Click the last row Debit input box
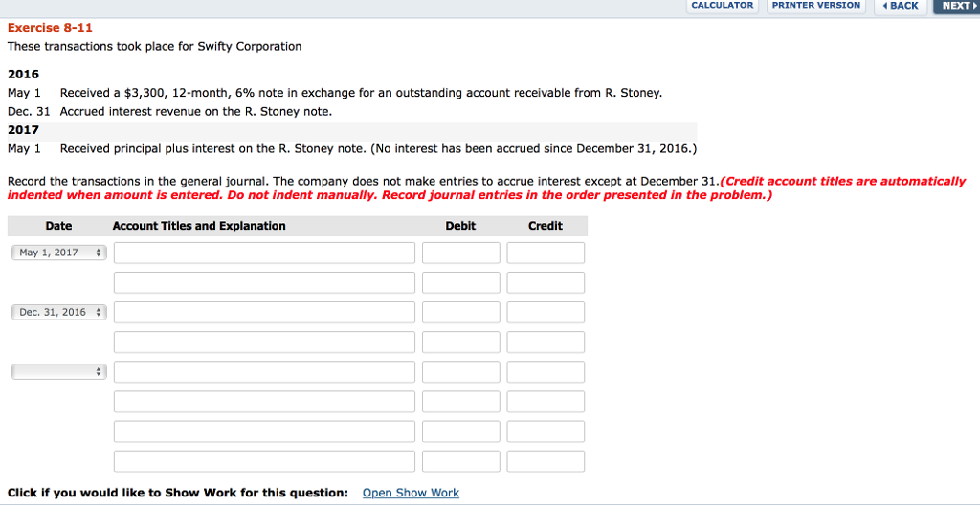Image resolution: width=980 pixels, height=507 pixels. [x=460, y=461]
